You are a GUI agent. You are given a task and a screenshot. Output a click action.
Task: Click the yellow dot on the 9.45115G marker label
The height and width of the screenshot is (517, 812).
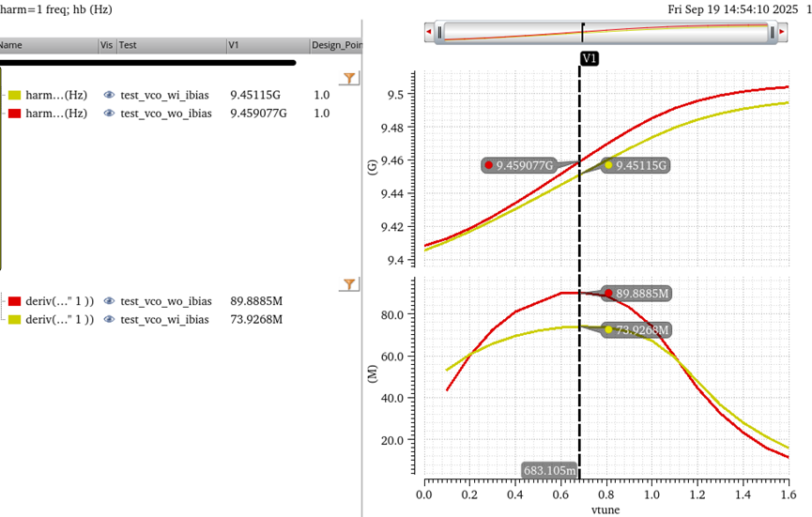(608, 165)
